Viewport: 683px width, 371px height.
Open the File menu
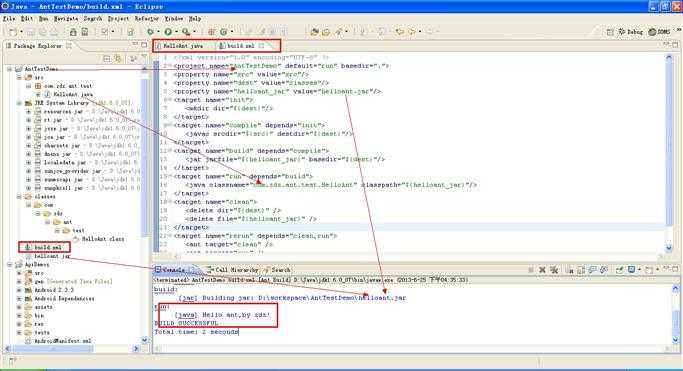[9, 19]
